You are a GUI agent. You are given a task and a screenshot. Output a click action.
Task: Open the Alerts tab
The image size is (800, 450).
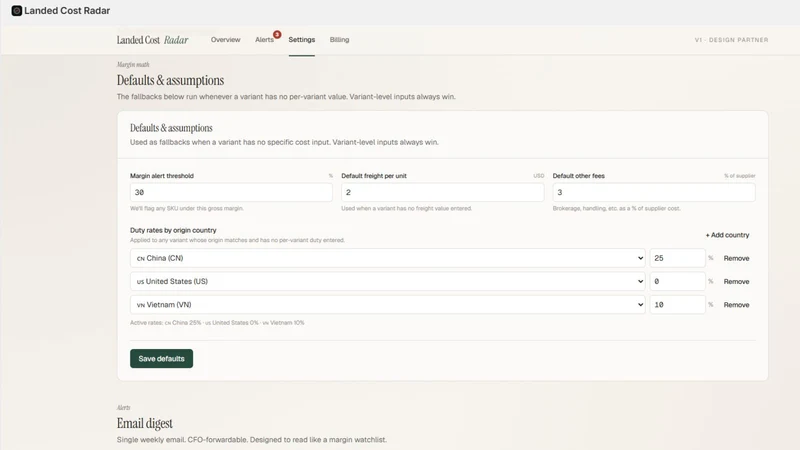264,40
